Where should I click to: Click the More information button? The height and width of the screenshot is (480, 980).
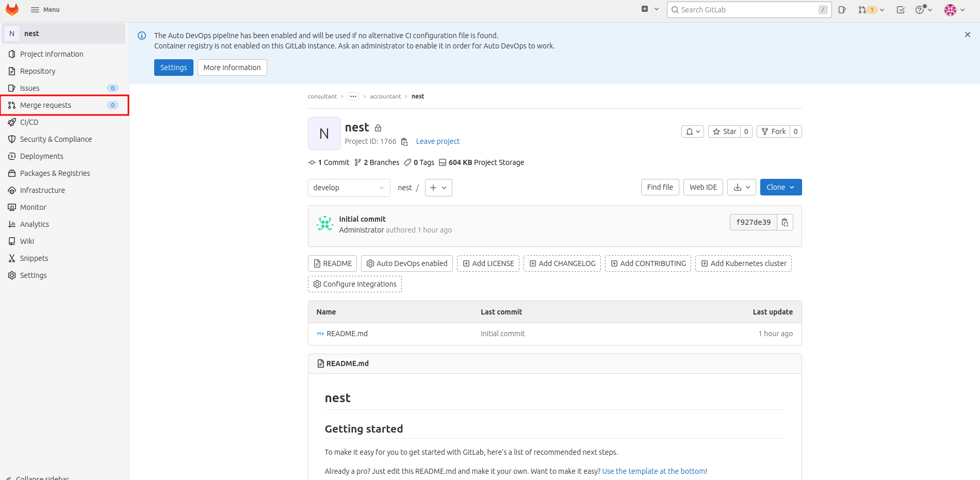click(232, 68)
